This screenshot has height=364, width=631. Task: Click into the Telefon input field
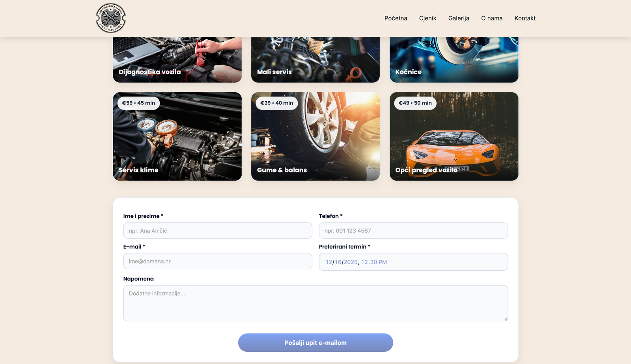(413, 231)
